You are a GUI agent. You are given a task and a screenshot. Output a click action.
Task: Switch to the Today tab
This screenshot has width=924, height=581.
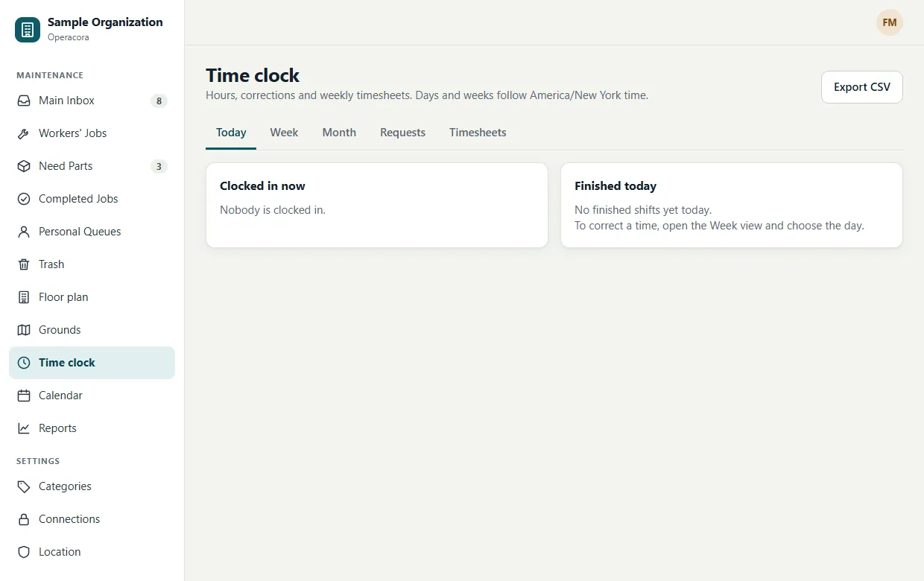pyautogui.click(x=231, y=133)
